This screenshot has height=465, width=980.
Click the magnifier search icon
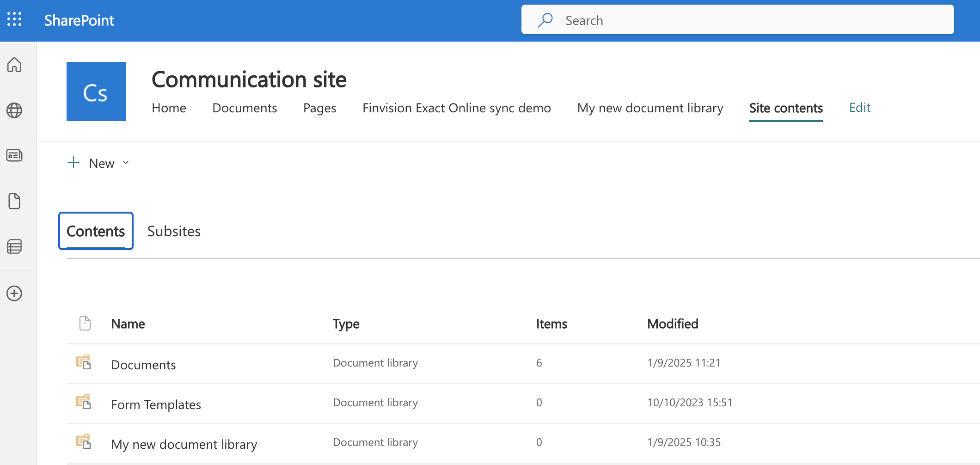545,20
